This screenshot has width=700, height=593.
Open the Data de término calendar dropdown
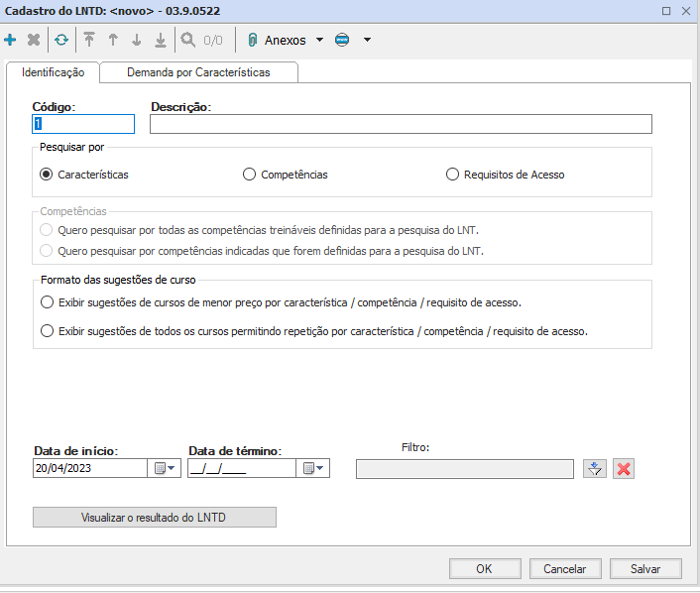313,468
